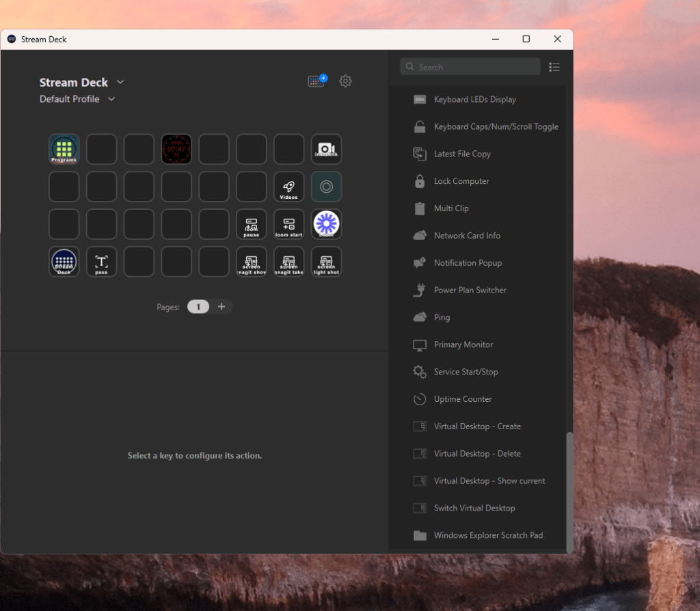Viewport: 700px width, 611px height.
Task: Click the Latest File Copy icon
Action: point(420,154)
